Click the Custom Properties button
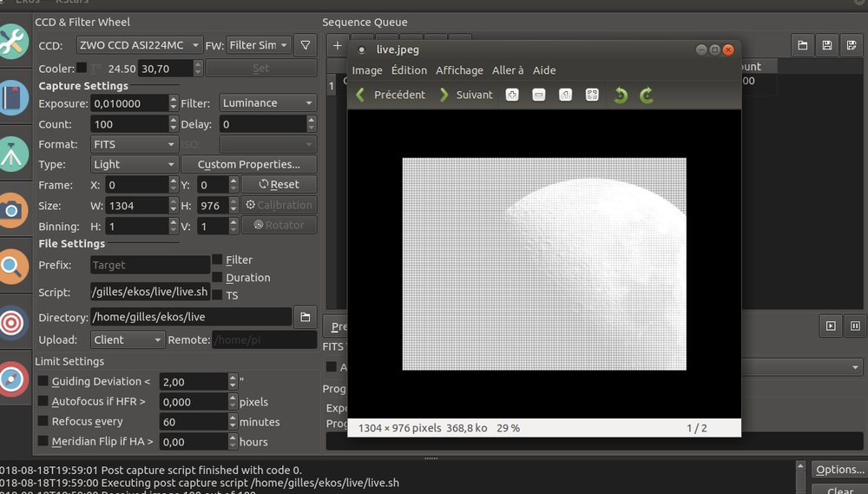The width and height of the screenshot is (868, 494). click(x=248, y=164)
